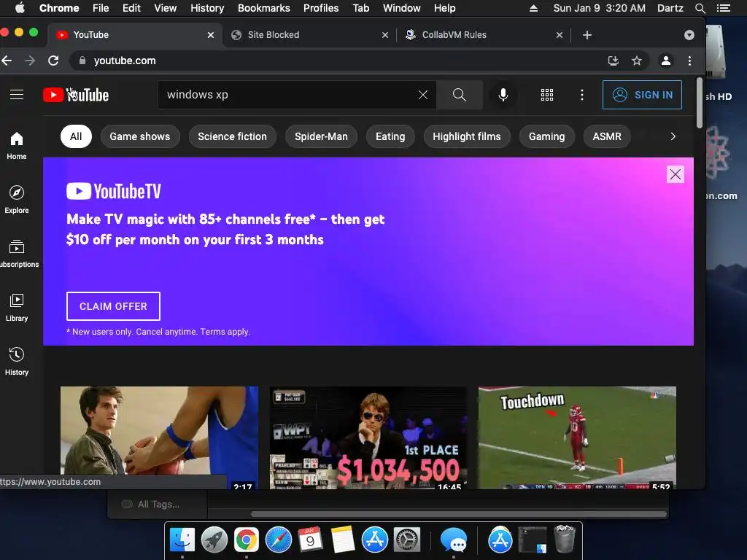
Task: Open the Chrome profile avatar
Action: (x=665, y=61)
